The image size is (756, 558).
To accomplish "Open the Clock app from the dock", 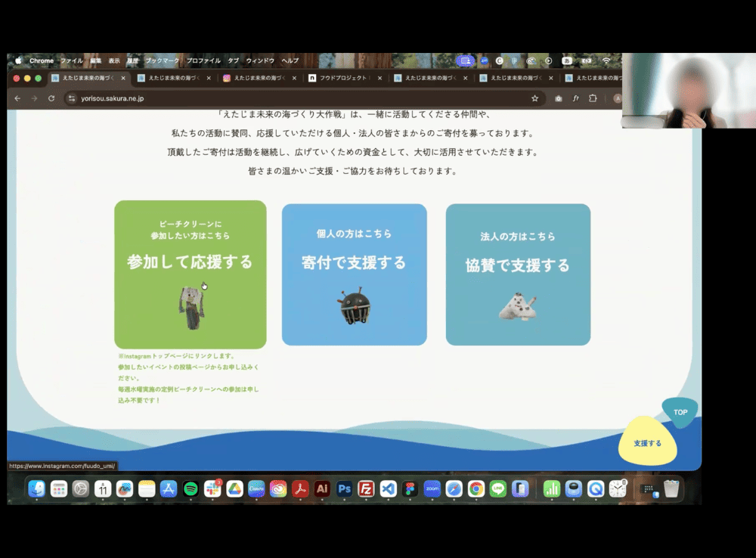I will [618, 489].
